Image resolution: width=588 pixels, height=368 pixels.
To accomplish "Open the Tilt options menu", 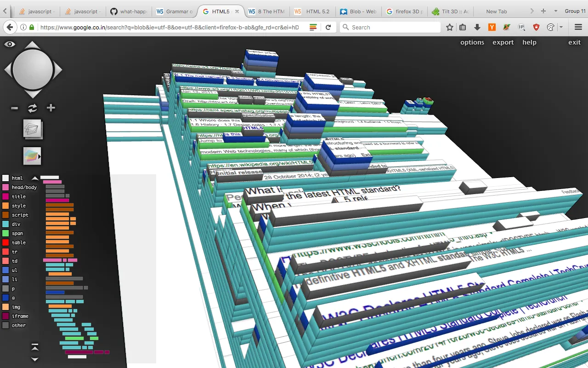I will click(x=472, y=42).
